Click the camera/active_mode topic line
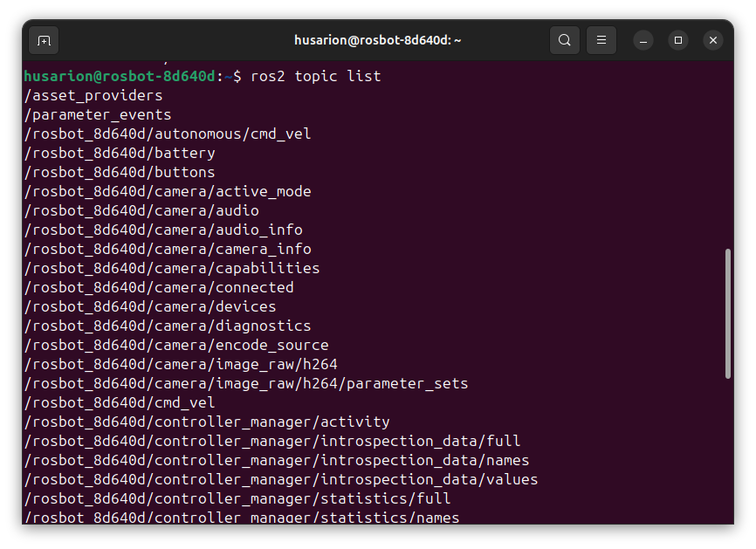 pos(168,192)
